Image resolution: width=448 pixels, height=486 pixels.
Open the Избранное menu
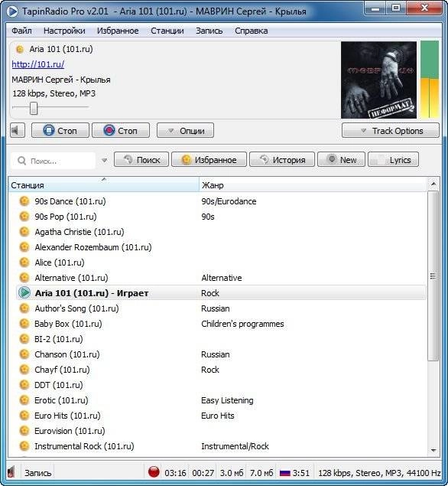coord(118,31)
